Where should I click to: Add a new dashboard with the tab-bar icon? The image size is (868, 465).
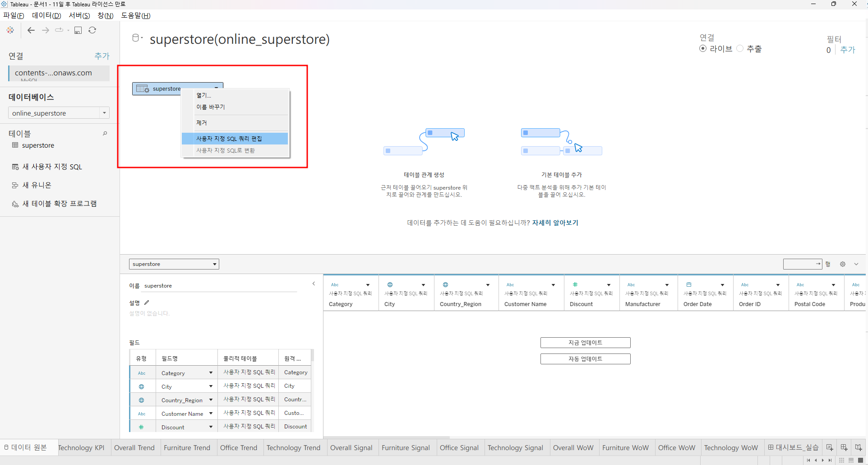coord(844,447)
